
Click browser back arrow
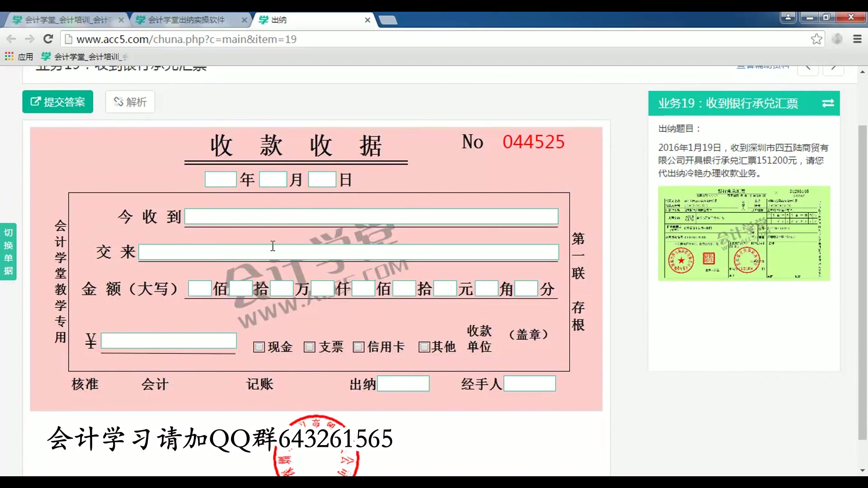12,39
